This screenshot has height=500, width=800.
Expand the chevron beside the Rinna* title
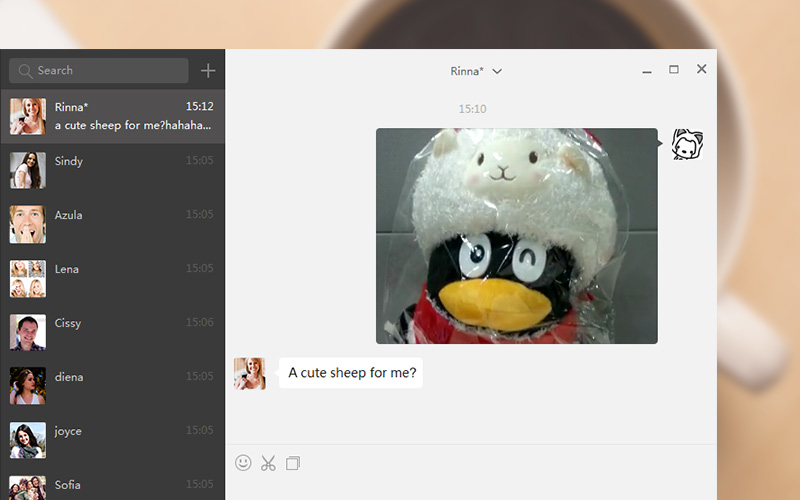point(497,71)
